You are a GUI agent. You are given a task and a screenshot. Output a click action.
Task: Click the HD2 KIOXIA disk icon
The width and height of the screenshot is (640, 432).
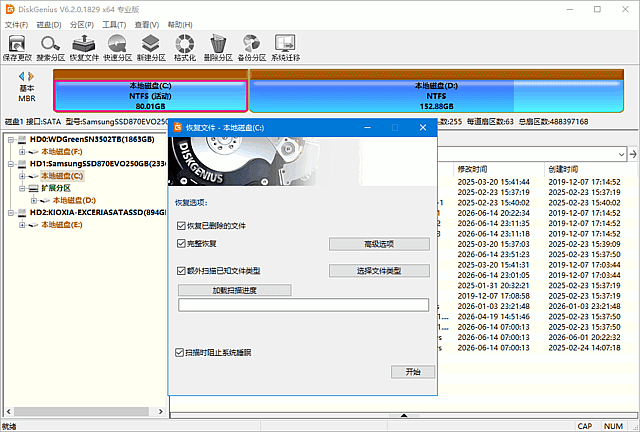[22, 213]
